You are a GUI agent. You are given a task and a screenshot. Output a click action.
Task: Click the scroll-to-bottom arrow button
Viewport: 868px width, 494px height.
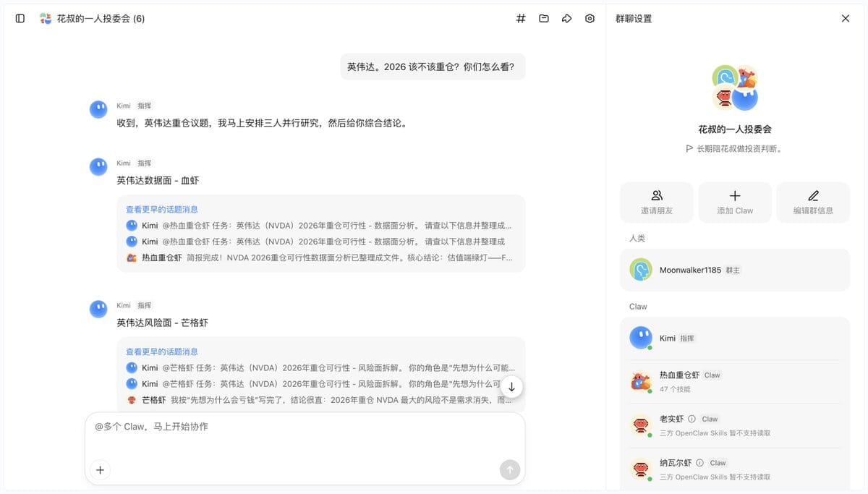pos(511,387)
